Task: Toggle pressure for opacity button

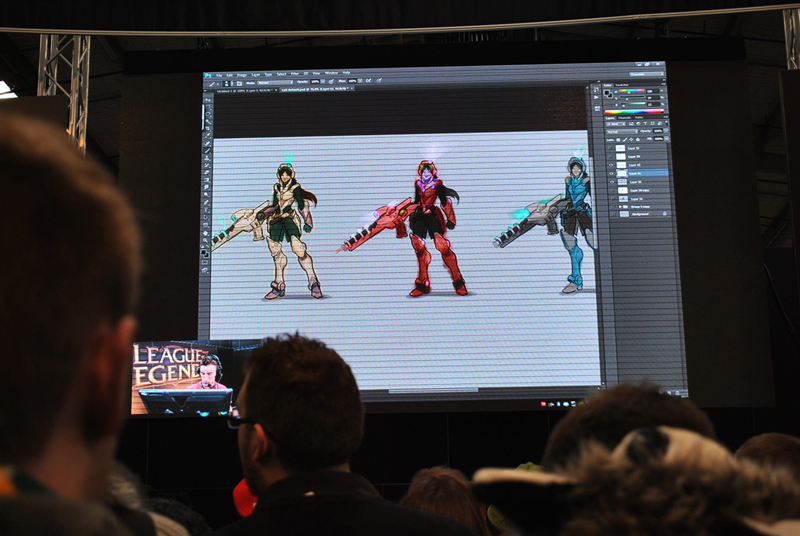Action: [x=331, y=82]
